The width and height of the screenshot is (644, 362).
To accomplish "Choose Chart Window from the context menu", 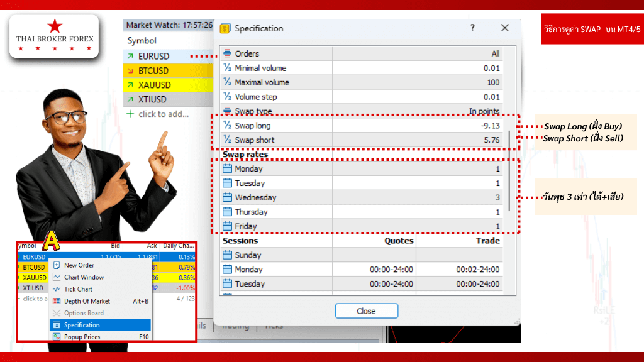I will [x=100, y=277].
